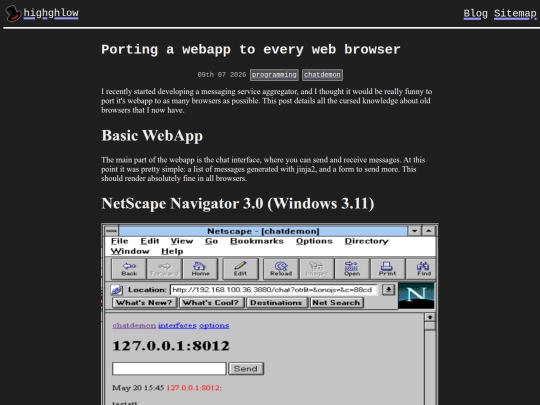Screen dimensions: 540x405
Task: Select the programming tag
Action: 274,75
